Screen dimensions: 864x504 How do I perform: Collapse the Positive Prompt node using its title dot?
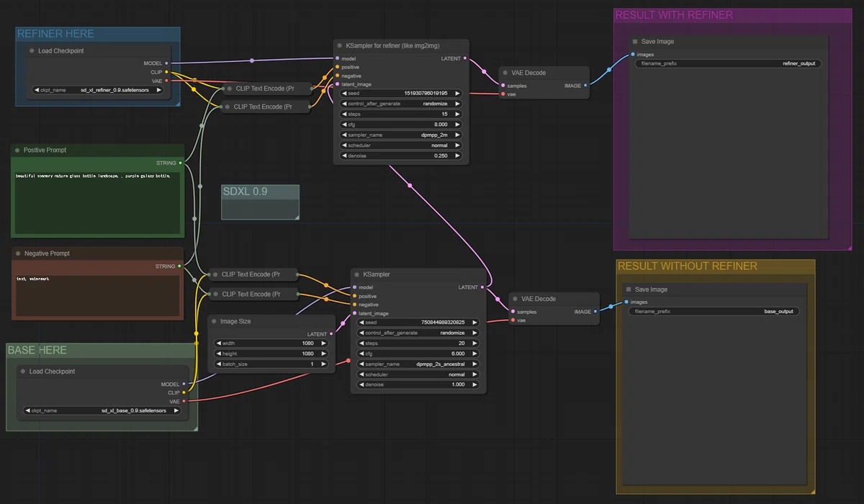(18, 150)
